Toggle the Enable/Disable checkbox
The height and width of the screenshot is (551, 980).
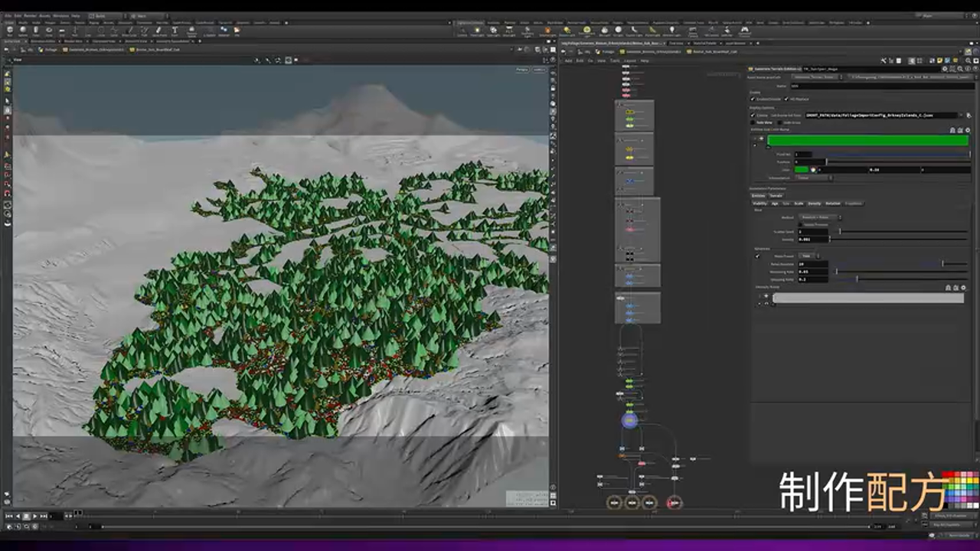[x=753, y=99]
